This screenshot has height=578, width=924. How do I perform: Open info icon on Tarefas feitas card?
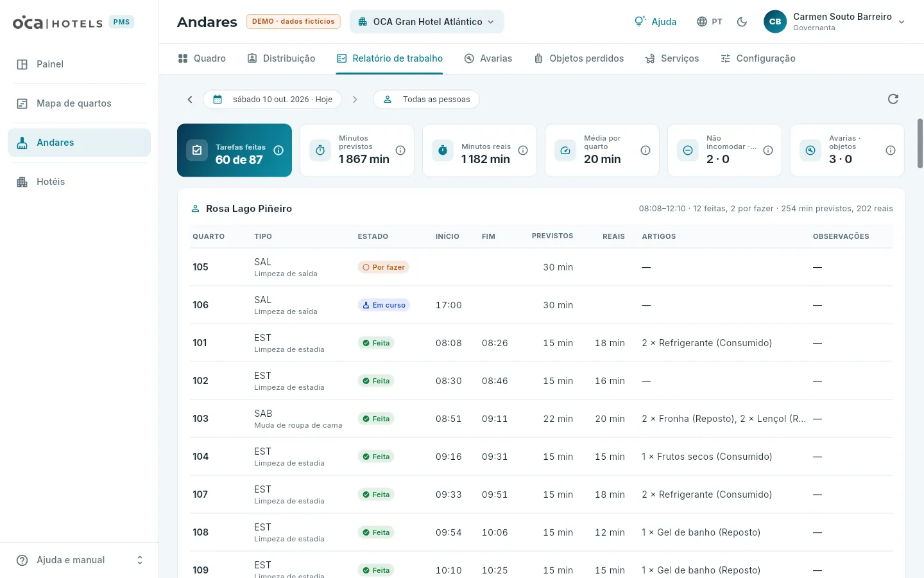[278, 150]
